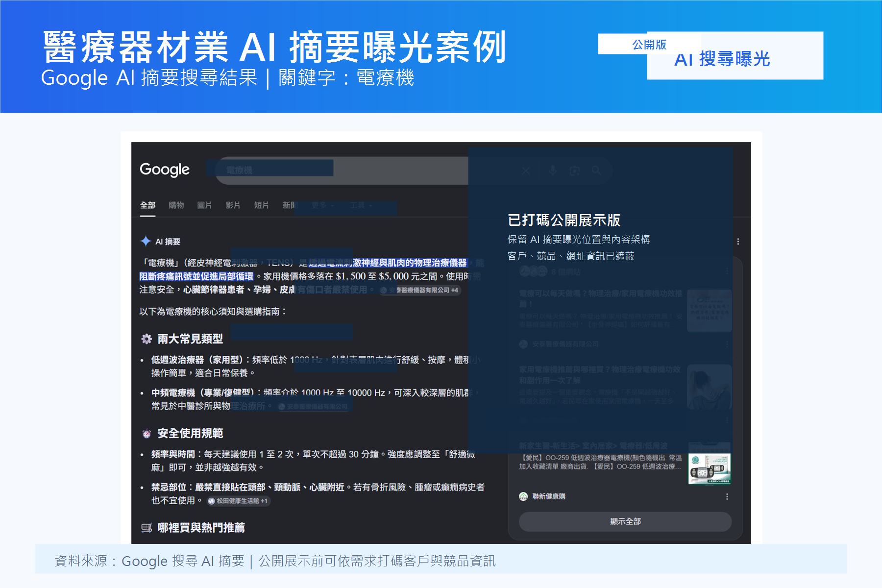Viewport: 882px width, 588px height.
Task: Click the shop icon beside 哪裡買與熱門推薦
Action: pos(147,528)
